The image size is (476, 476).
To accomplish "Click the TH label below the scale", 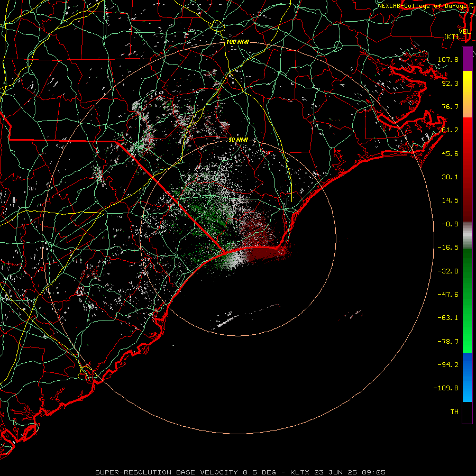I will click(454, 412).
